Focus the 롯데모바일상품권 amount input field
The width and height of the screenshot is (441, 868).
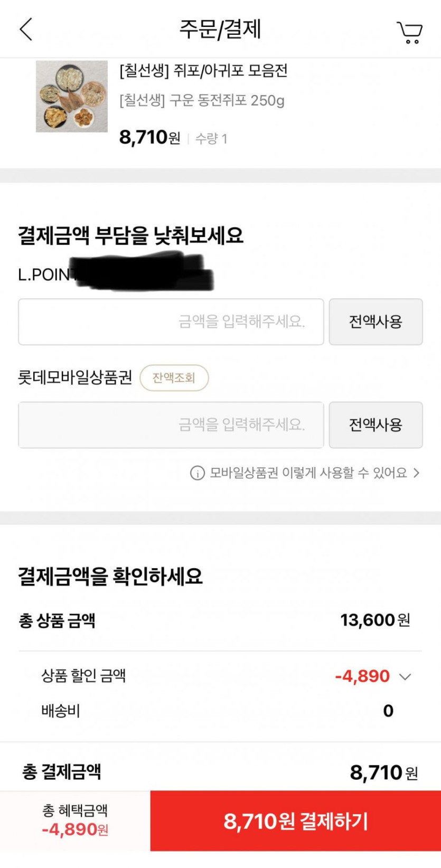point(171,425)
